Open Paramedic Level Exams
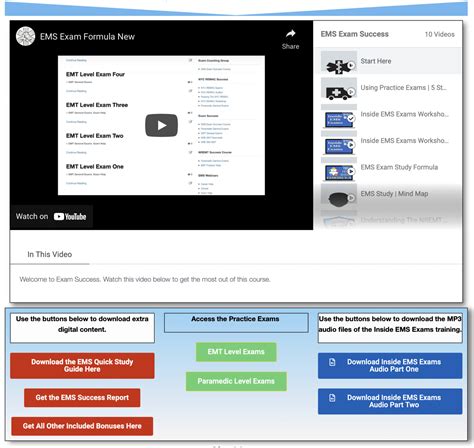Screen dimensions: 474x448 pyautogui.click(x=236, y=381)
